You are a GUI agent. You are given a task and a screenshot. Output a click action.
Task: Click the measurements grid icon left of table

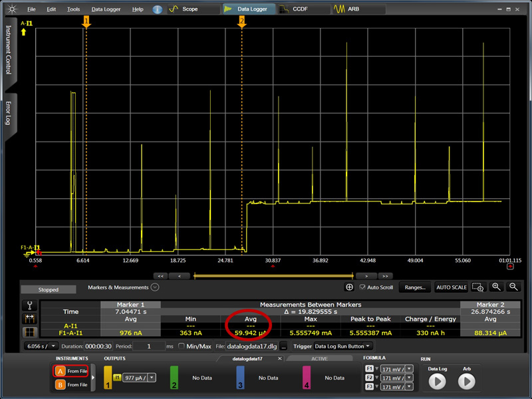click(29, 332)
